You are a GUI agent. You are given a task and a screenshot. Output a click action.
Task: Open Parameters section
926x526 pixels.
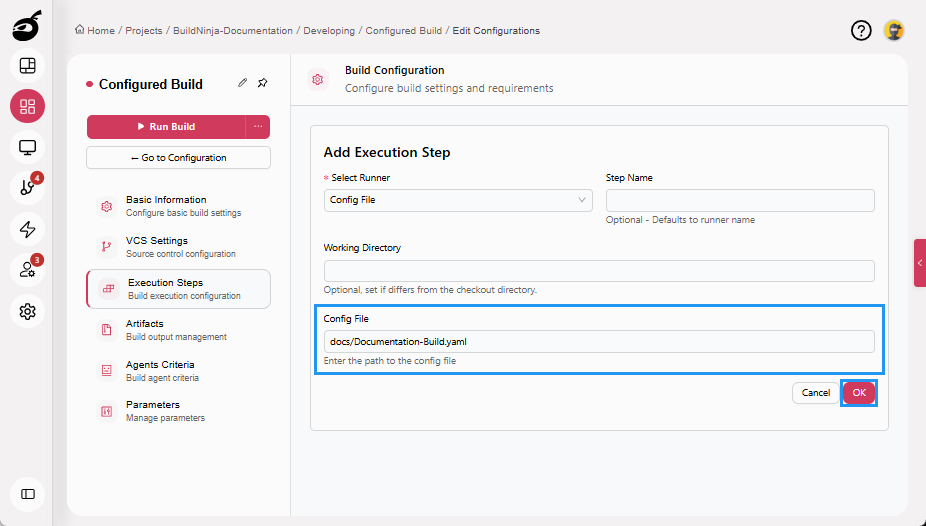coord(178,411)
